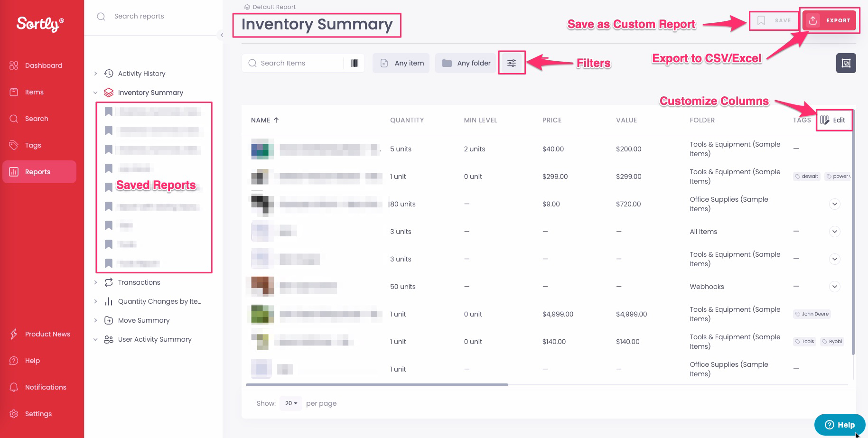Open the filters icon button
The height and width of the screenshot is (438, 868).
click(512, 63)
